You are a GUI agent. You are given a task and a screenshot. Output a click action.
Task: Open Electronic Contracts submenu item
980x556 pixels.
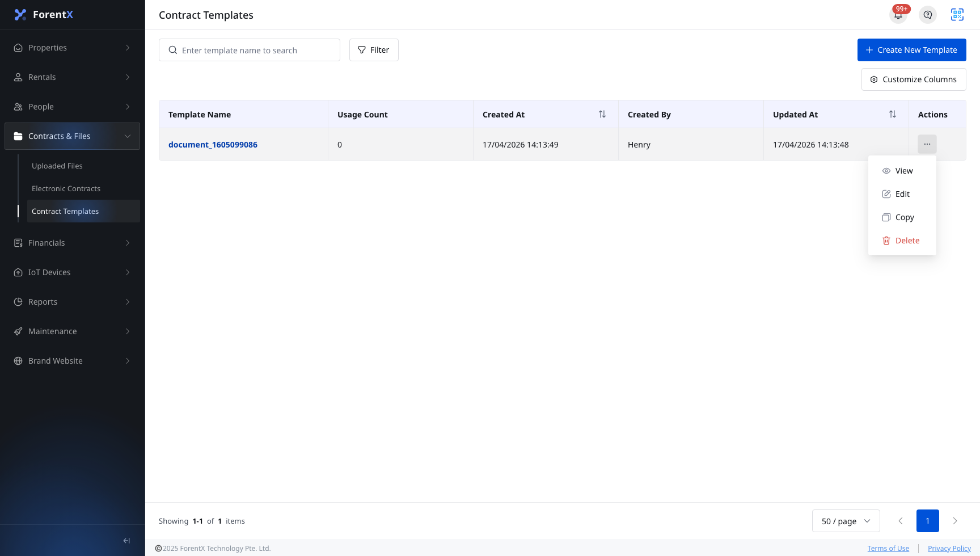point(83,188)
